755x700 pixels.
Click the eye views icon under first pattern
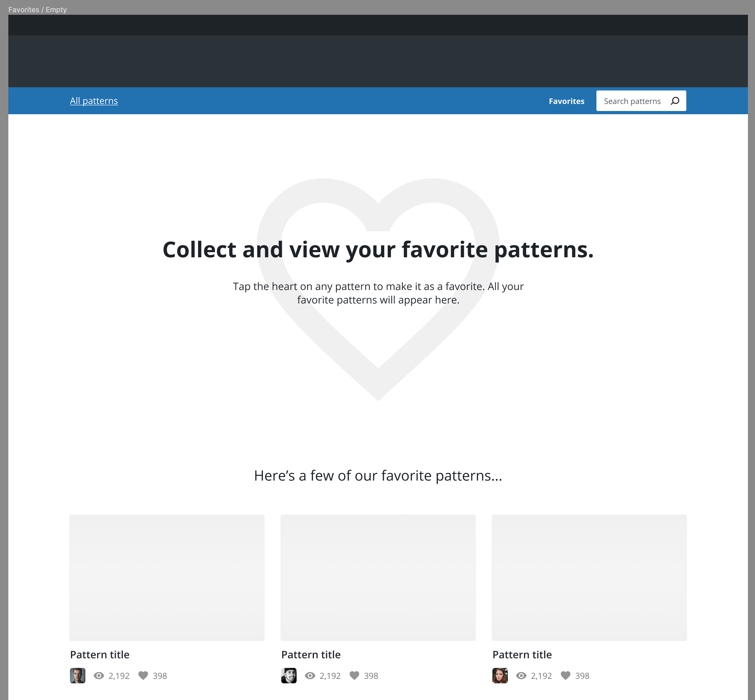point(99,676)
